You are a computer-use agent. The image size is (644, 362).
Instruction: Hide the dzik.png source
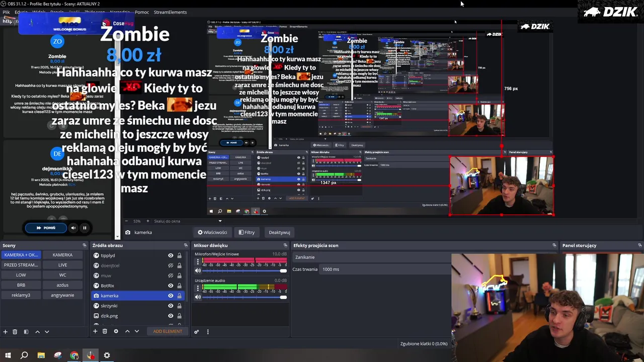point(171,316)
